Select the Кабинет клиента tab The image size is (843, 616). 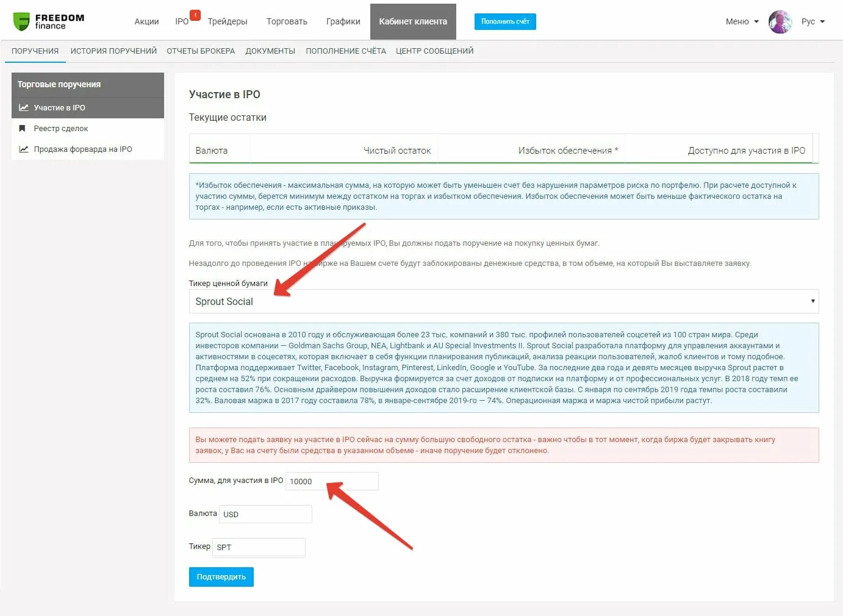click(413, 21)
